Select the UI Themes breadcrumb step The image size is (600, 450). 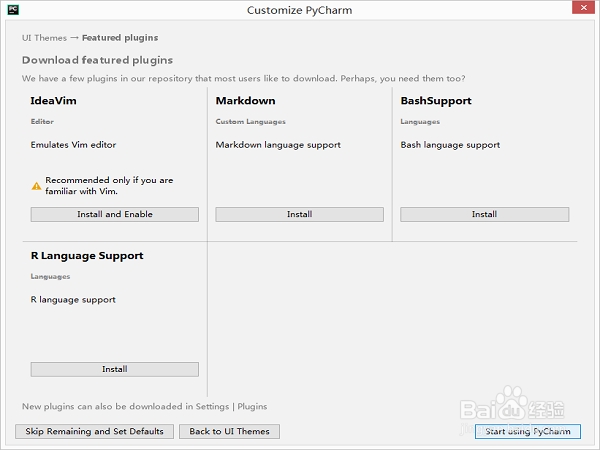coord(44,38)
